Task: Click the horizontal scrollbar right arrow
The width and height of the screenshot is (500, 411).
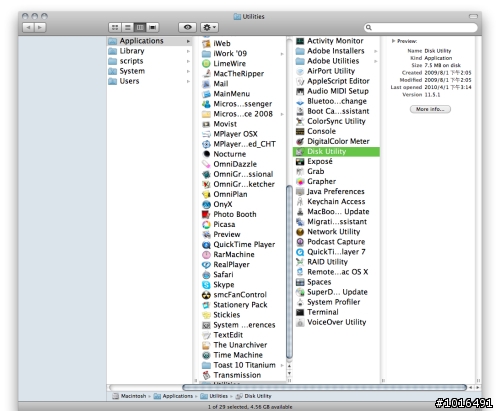Action: click(478, 388)
